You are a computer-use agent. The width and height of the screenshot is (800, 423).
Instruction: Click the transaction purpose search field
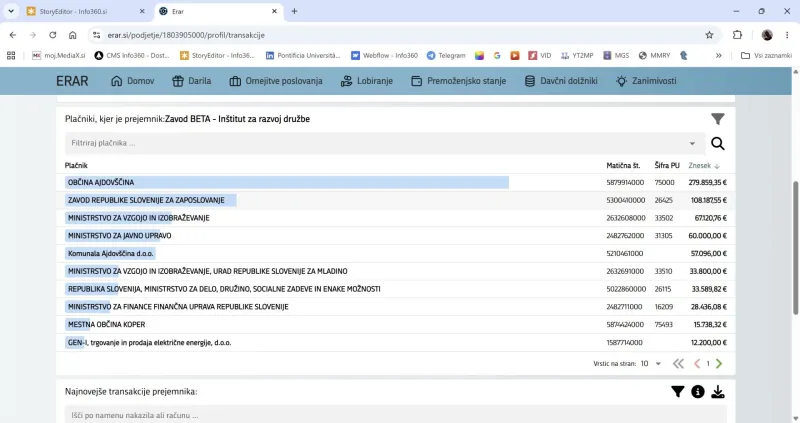coord(396,415)
